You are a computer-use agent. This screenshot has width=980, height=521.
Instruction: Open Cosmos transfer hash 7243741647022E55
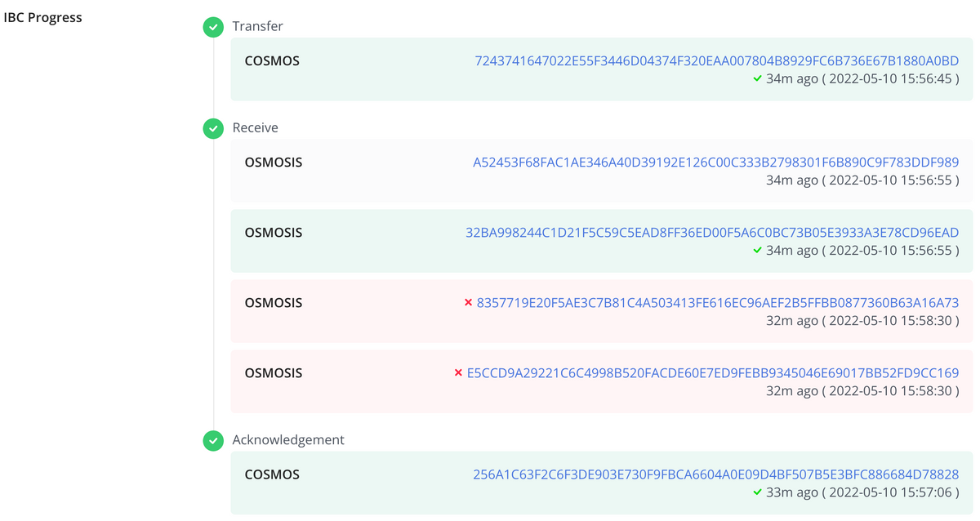pos(717,60)
